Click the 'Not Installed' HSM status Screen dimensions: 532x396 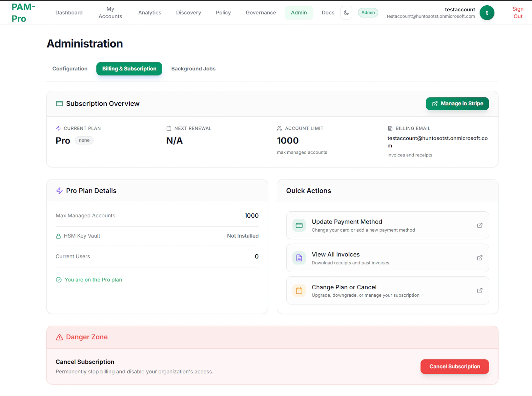(243, 236)
